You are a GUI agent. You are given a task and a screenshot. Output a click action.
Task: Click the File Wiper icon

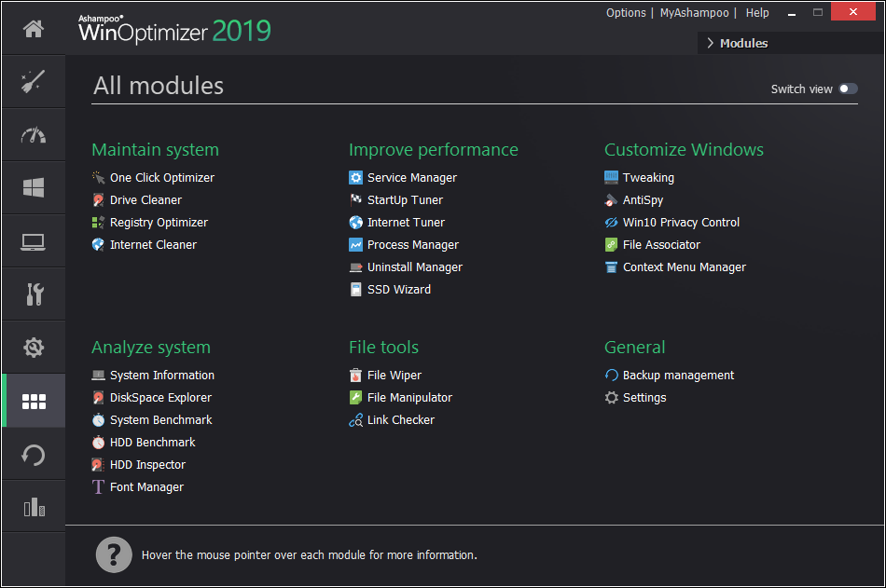pos(355,375)
